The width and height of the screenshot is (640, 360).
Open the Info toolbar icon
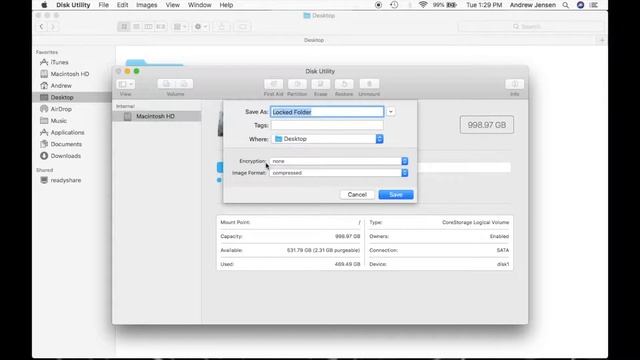pos(514,84)
